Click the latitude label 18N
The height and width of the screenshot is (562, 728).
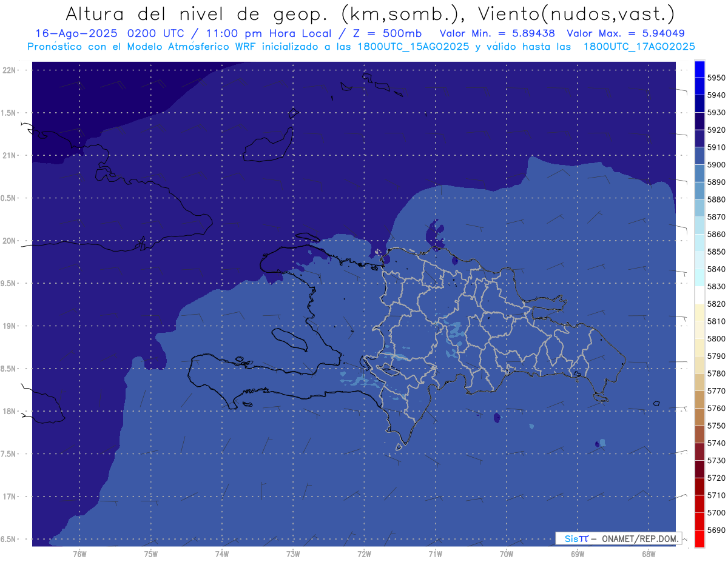click(x=9, y=411)
